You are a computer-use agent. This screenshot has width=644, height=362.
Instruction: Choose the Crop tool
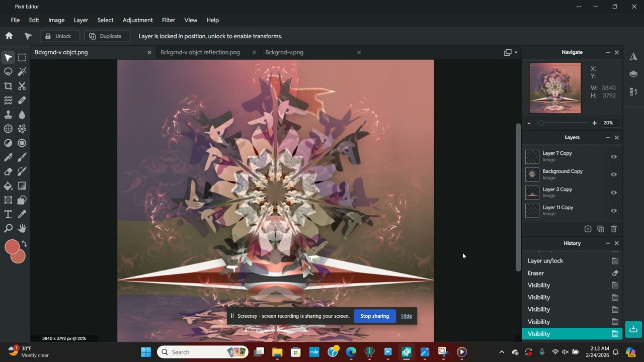[8, 86]
